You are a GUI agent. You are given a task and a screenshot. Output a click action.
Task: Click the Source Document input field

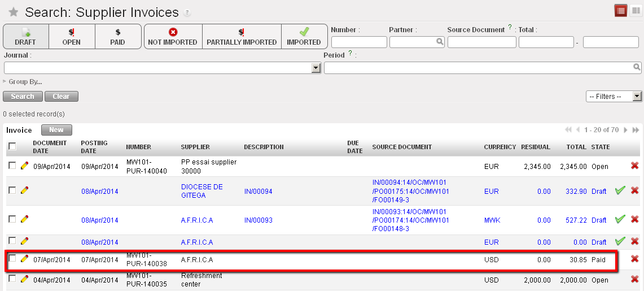481,42
